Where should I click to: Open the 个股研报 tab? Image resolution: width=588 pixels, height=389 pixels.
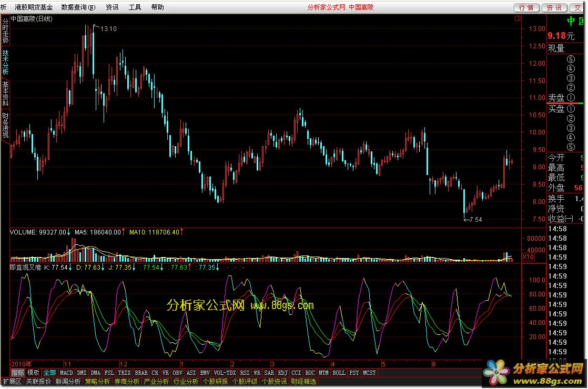coord(215,382)
